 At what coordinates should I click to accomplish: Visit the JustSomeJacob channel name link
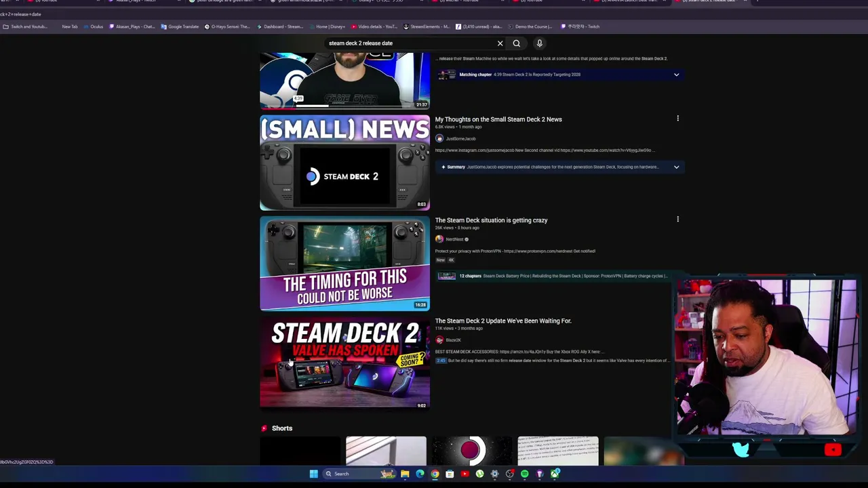(x=460, y=139)
